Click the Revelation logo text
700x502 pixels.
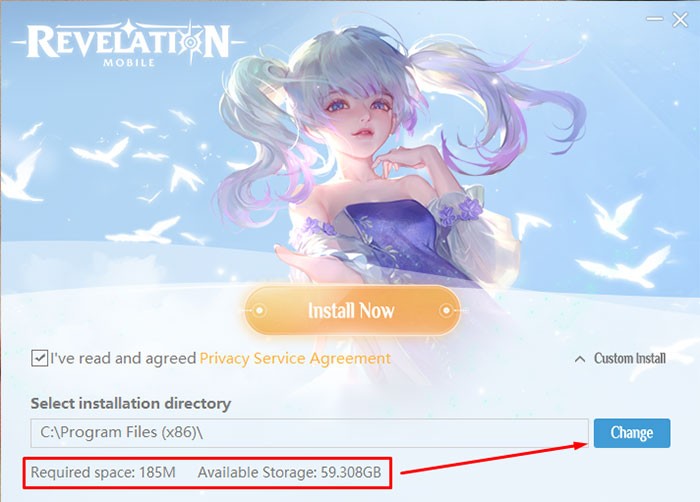click(x=129, y=42)
